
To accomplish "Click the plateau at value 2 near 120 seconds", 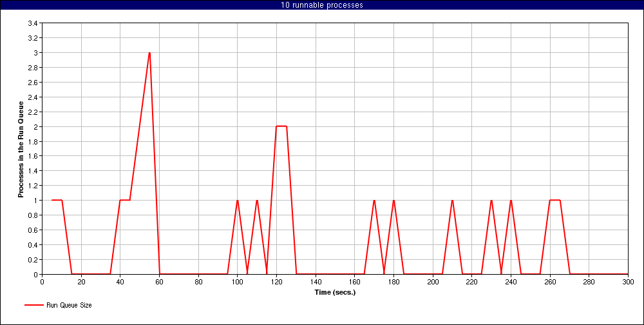I will tap(281, 126).
